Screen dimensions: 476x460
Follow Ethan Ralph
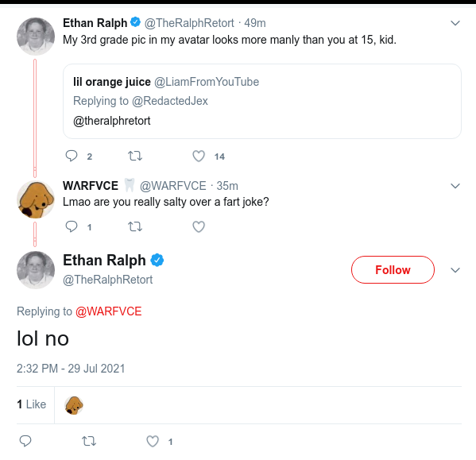[393, 270]
